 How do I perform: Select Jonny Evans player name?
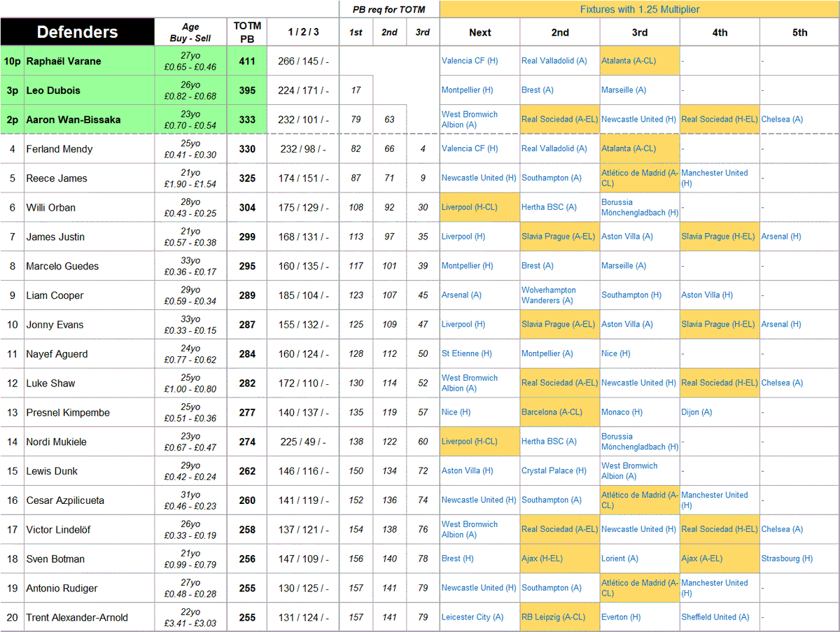click(55, 325)
